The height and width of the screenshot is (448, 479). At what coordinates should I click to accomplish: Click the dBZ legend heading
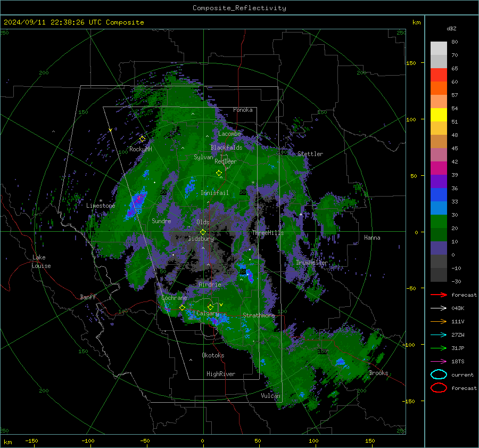point(451,29)
